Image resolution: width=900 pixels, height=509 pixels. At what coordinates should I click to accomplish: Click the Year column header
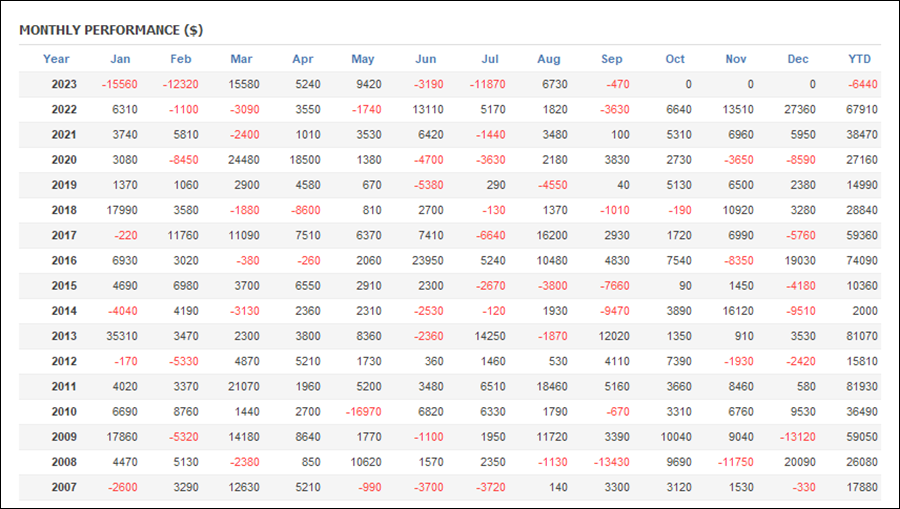(56, 59)
